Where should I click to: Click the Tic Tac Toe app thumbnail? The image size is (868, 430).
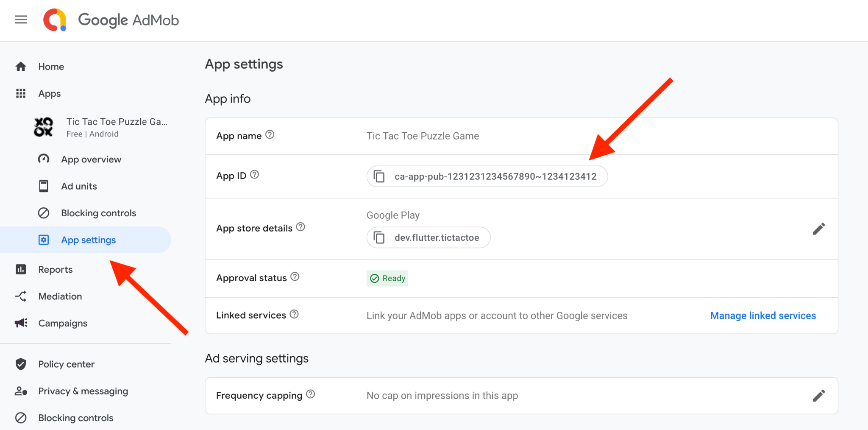(x=44, y=126)
